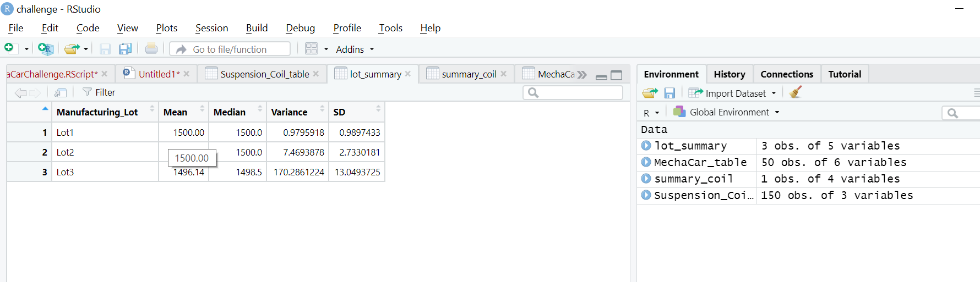This screenshot has width=980, height=282.
Task: Close the Suspension_Coil_table tab
Action: coord(315,74)
